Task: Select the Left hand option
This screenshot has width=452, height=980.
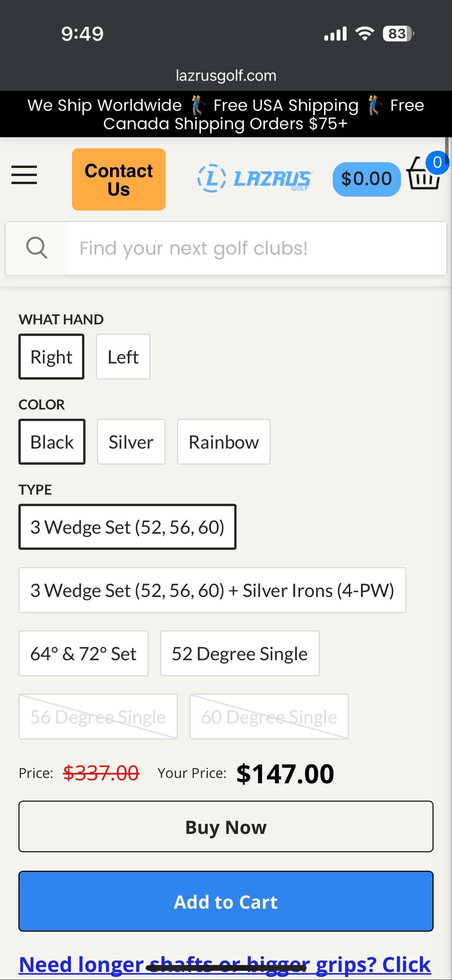Action: (x=123, y=357)
